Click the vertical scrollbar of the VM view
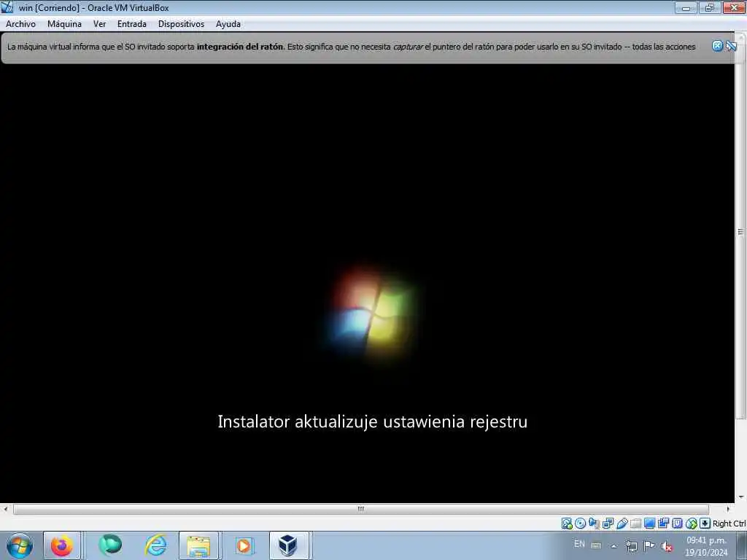Viewport: 747px width, 560px height. click(x=740, y=231)
